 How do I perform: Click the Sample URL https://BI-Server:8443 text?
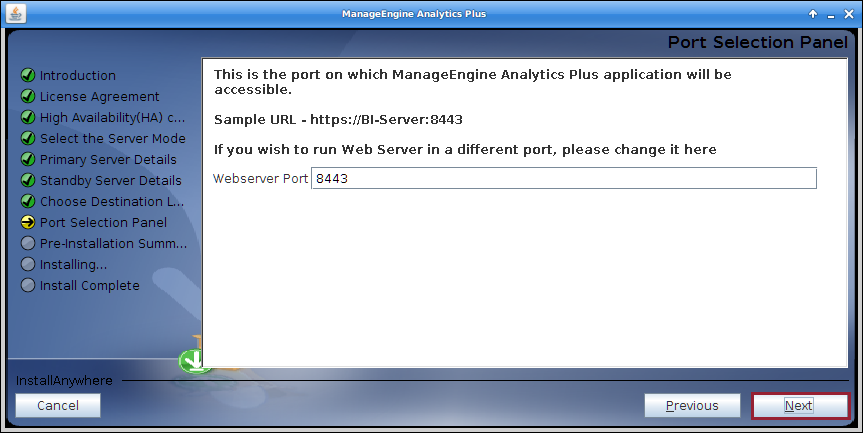click(x=338, y=119)
